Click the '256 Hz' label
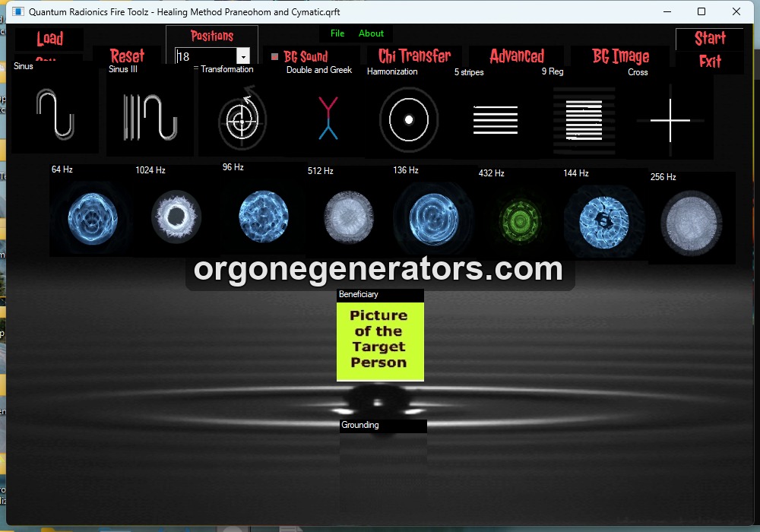This screenshot has width=760, height=532. [x=663, y=177]
